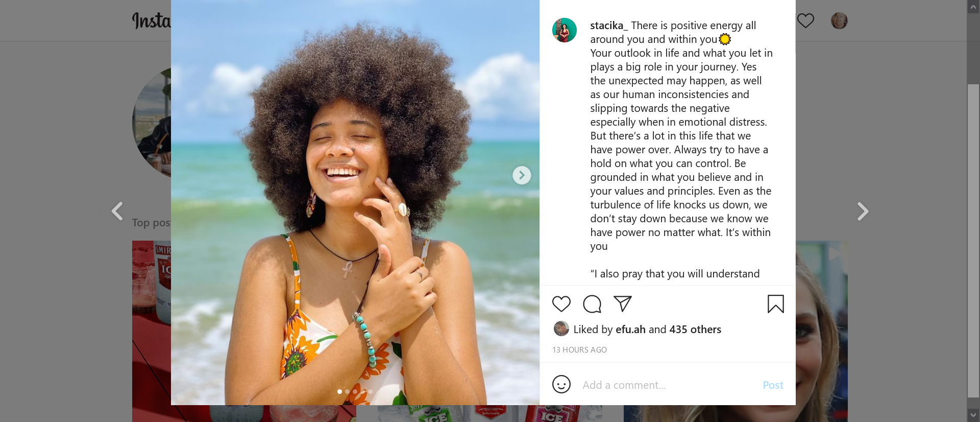980x422 pixels.
Task: Open activity feed heart in header
Action: click(805, 21)
